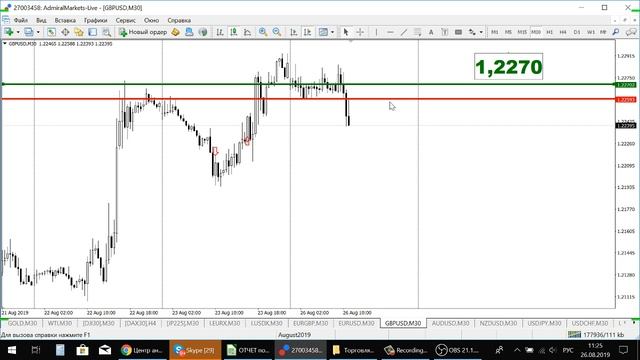Toggle the Terminal panel icon
The height and width of the screenshot is (360, 640).
pyautogui.click(x=93, y=32)
